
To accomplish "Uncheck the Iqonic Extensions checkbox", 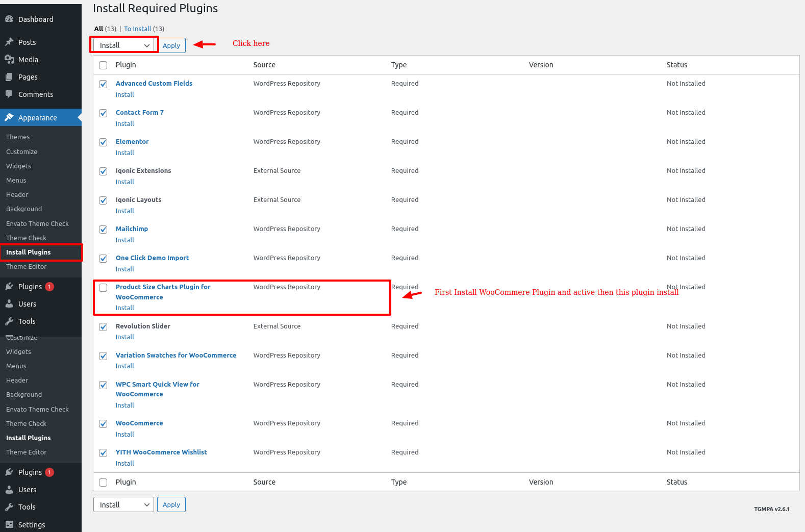I will click(103, 171).
